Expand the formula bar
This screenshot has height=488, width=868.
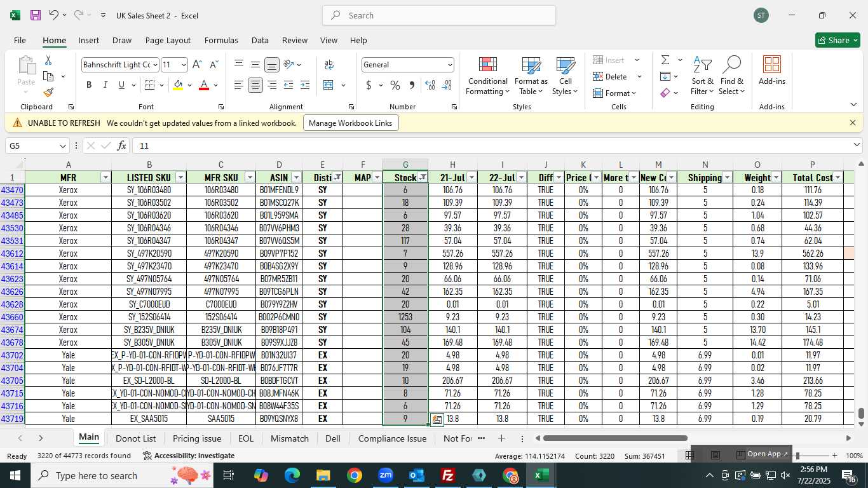point(857,146)
